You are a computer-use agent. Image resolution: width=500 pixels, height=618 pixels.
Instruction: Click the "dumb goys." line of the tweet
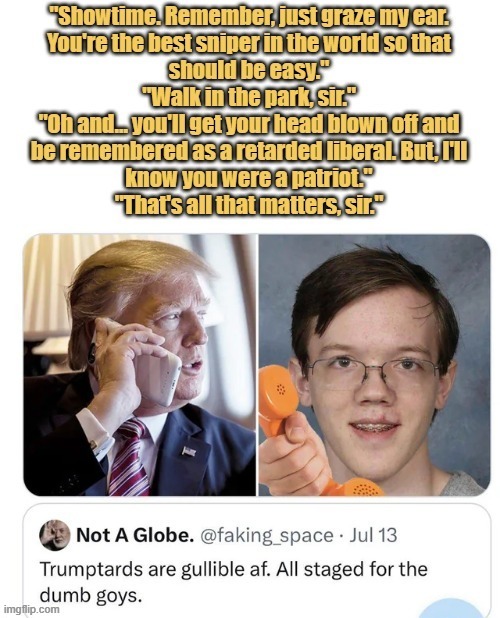pyautogui.click(x=91, y=597)
